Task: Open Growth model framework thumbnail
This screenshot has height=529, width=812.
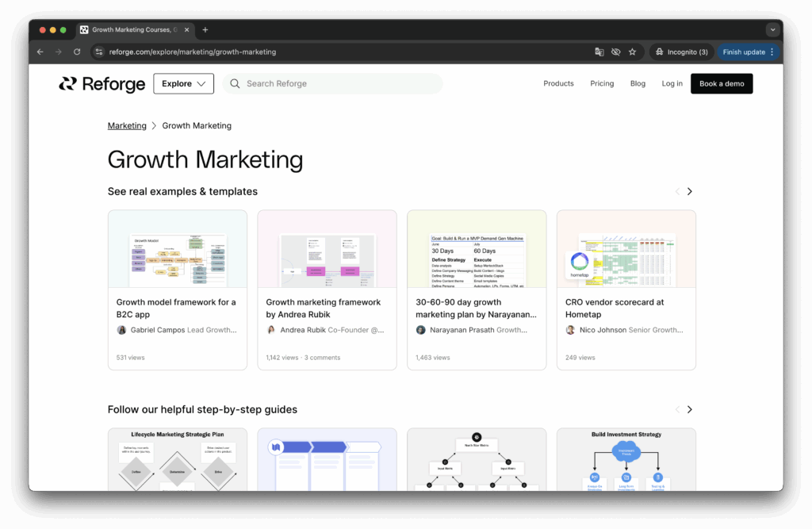Action: (x=178, y=249)
